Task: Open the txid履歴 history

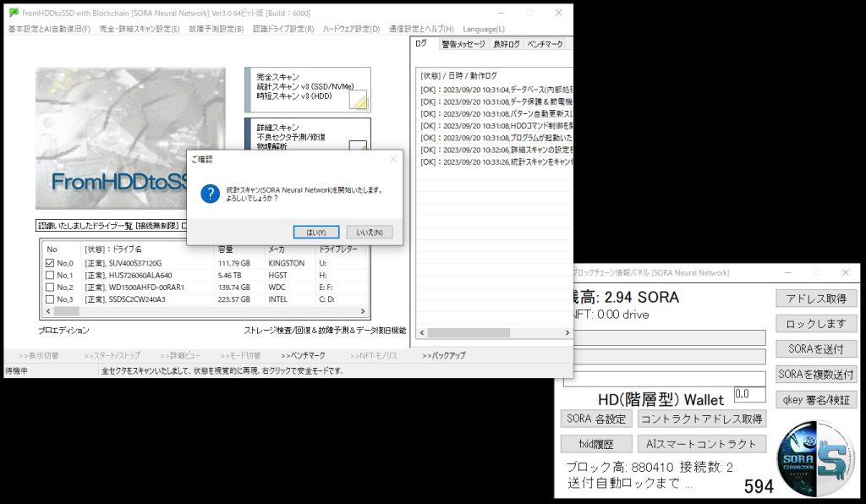Action: click(x=596, y=444)
